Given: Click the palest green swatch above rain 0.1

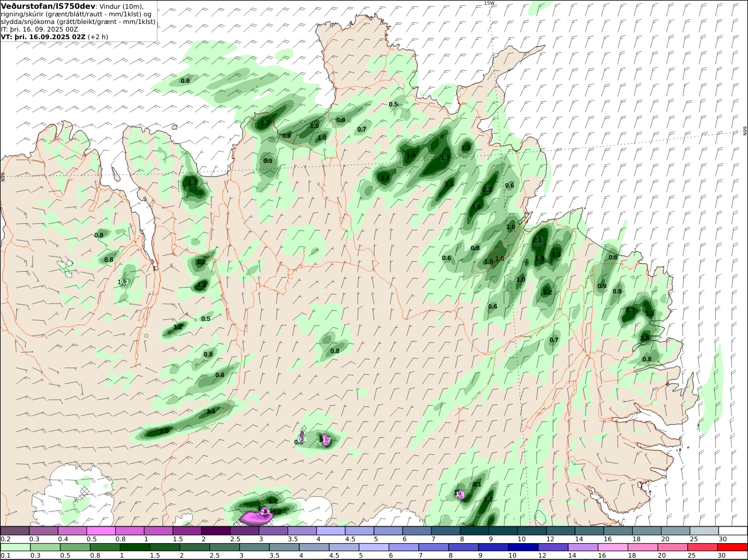Looking at the screenshot, I should pos(15,547).
